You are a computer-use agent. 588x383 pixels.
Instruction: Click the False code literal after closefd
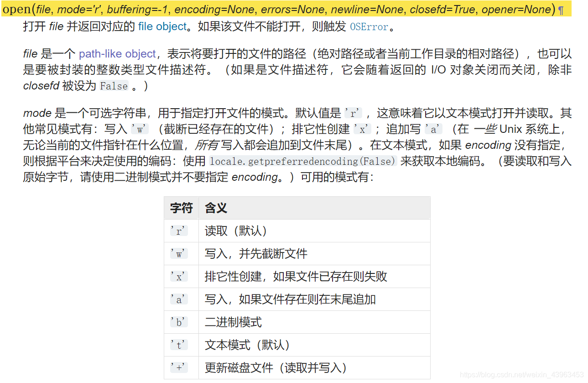coord(114,86)
